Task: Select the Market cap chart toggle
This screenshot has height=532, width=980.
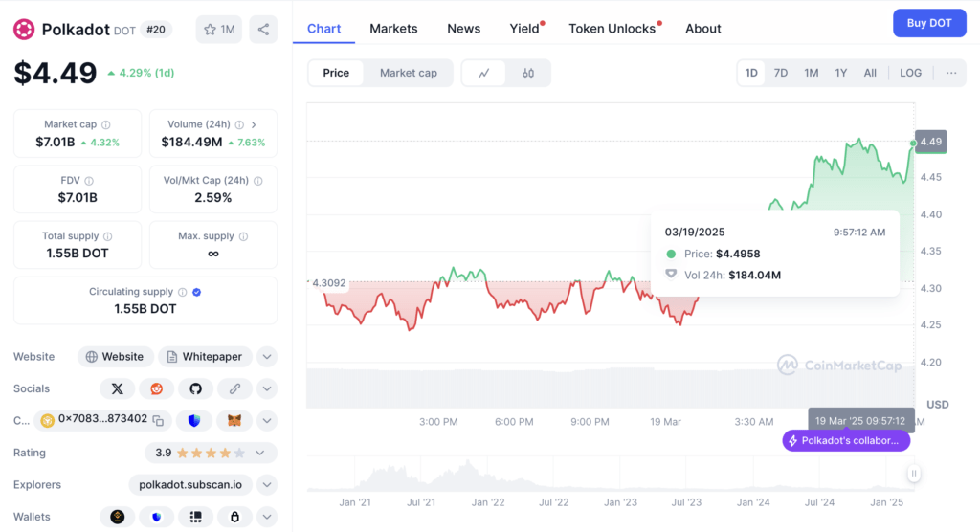Action: point(408,73)
